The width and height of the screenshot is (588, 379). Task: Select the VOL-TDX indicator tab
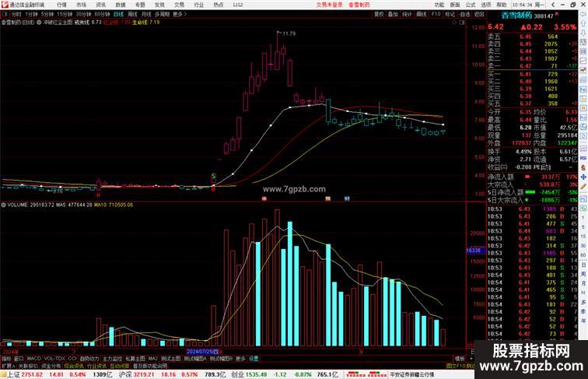[x=54, y=359]
